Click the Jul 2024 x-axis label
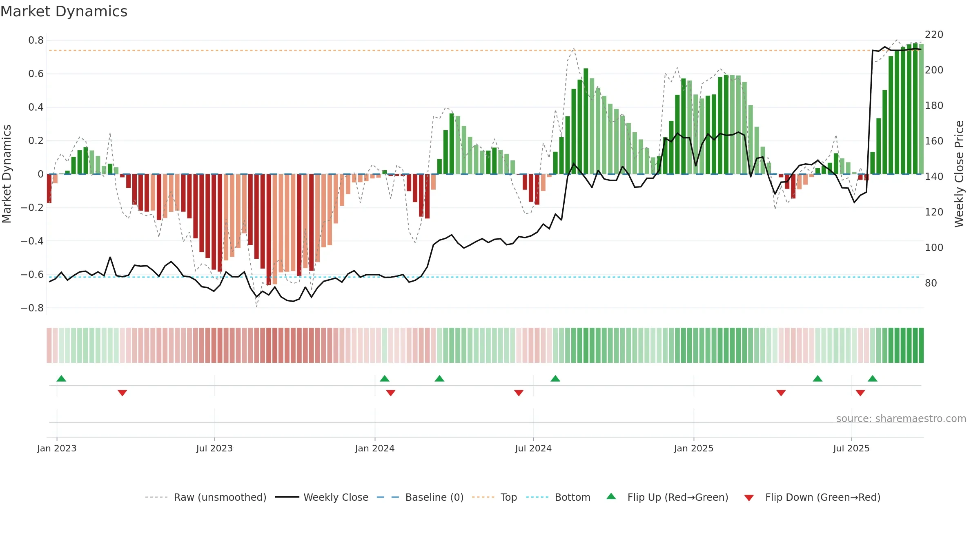This screenshot has height=551, width=980. 533,448
